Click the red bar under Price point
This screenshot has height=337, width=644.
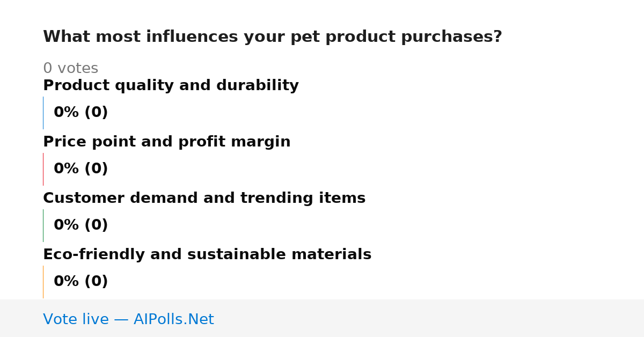click(x=43, y=169)
